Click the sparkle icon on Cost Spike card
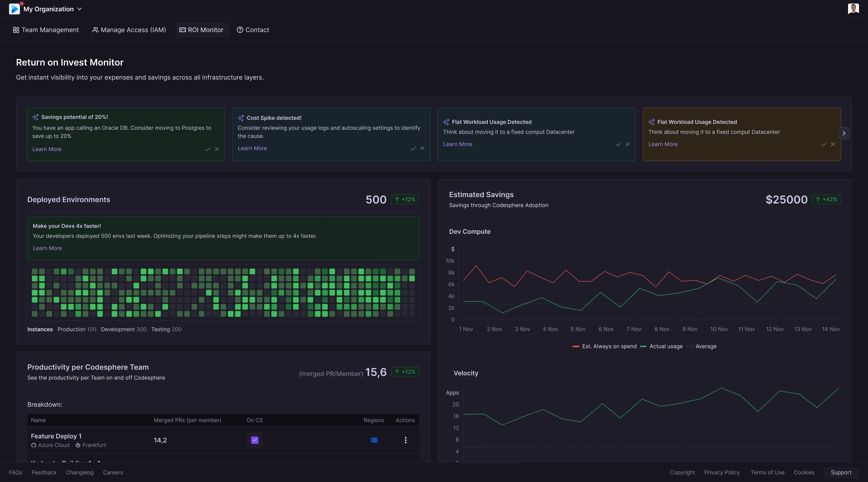This screenshot has width=868, height=482. (241, 118)
